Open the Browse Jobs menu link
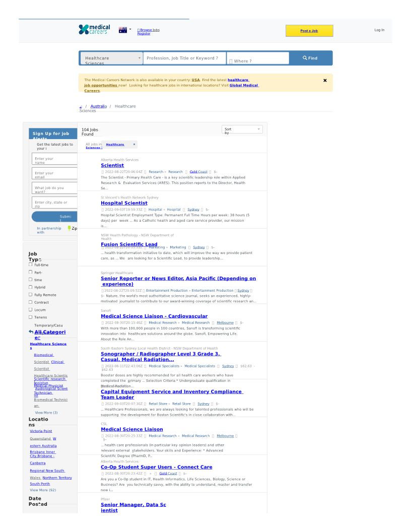Viewport: 411px width, 532px height. (x=149, y=30)
